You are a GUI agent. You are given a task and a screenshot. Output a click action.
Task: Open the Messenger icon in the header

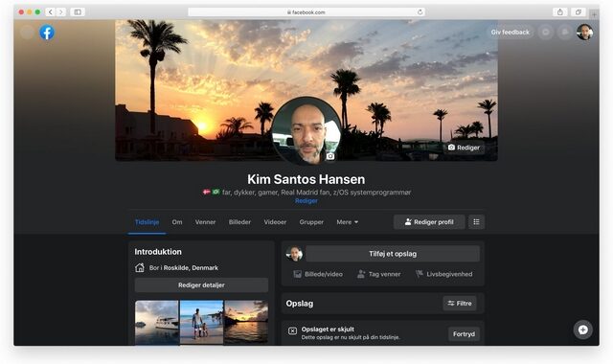[x=546, y=32]
